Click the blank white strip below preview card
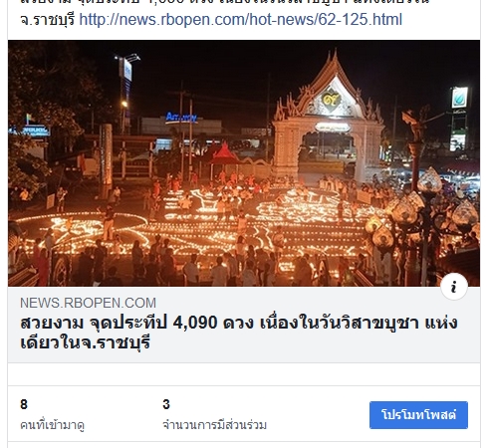This screenshot has height=448, width=487. click(244, 374)
